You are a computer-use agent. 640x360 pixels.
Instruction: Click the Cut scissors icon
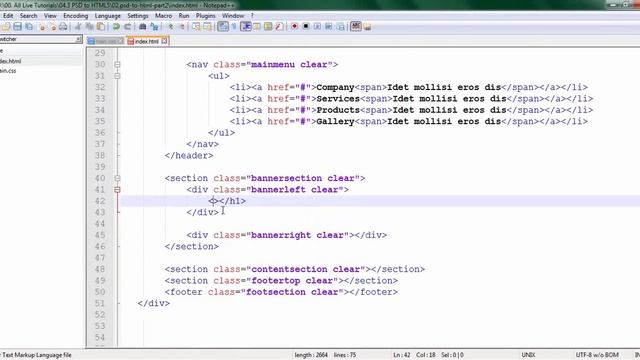(x=78, y=27)
